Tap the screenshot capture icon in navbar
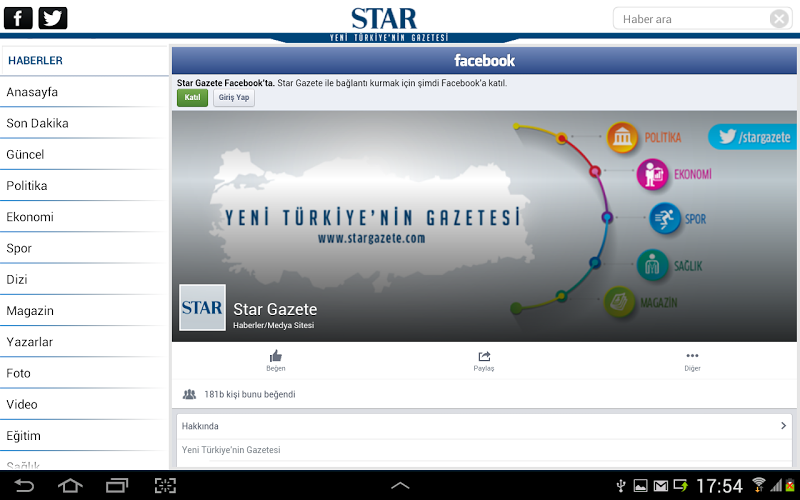Image resolution: width=800 pixels, height=500 pixels. 165,485
